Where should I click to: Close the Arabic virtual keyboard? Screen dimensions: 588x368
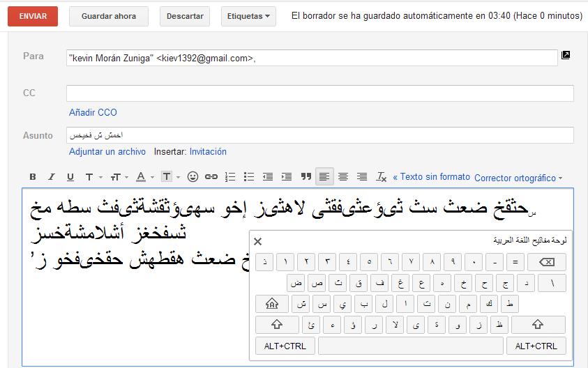257,241
